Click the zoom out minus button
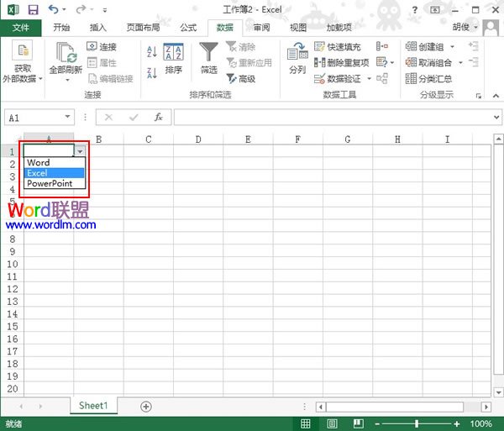The width and height of the screenshot is (504, 431). [377, 424]
